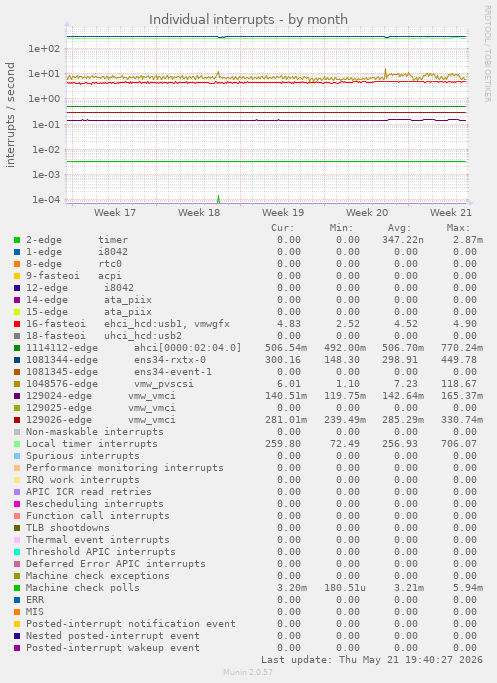This screenshot has width=497, height=683.
Task: Click the light green Local timer swatch
Action: click(17, 444)
